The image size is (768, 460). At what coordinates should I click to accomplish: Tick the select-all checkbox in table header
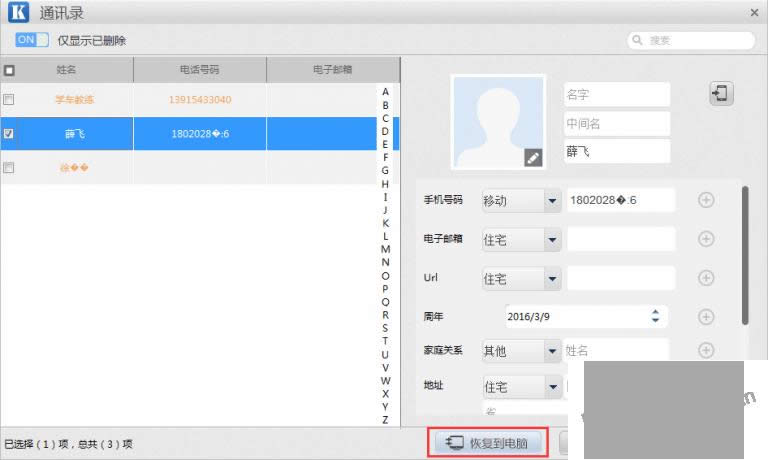9,70
